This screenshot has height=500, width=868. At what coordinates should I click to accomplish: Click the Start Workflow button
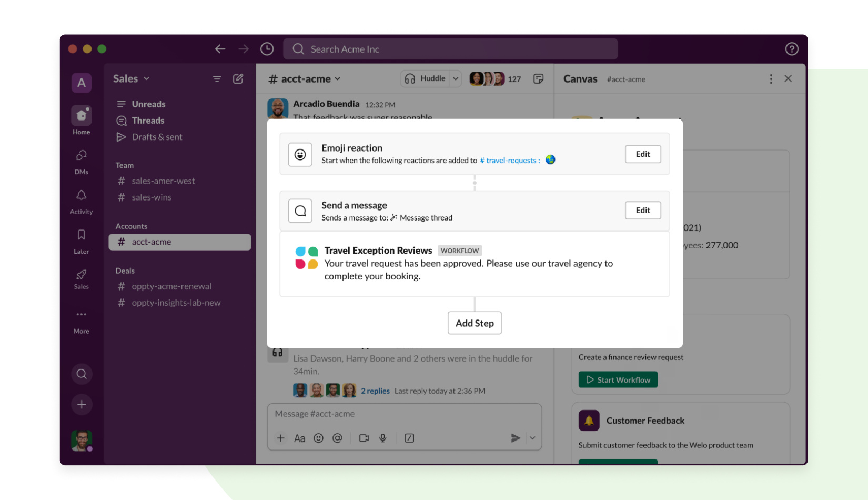pyautogui.click(x=618, y=380)
